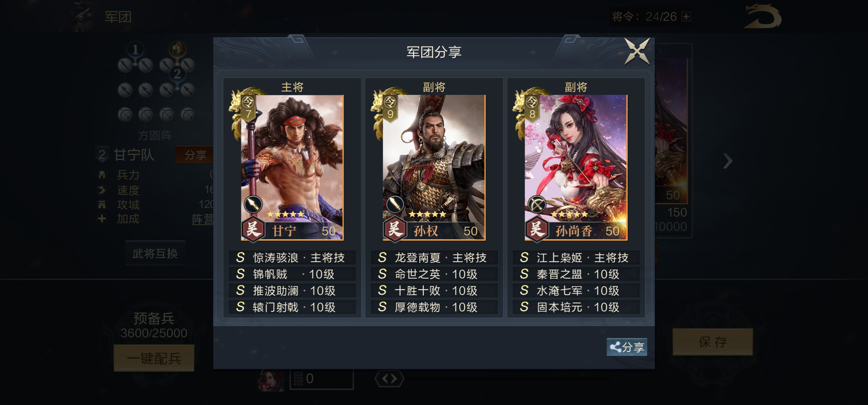The height and width of the screenshot is (405, 868).
Task: Select the 辕门射戟 skill row
Action: point(292,307)
